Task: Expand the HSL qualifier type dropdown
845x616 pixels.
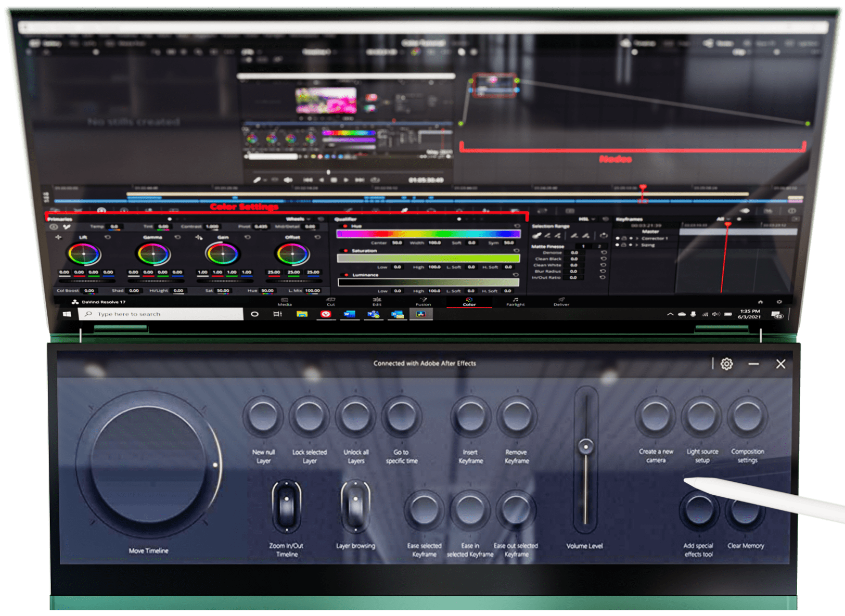Action: pyautogui.click(x=587, y=219)
